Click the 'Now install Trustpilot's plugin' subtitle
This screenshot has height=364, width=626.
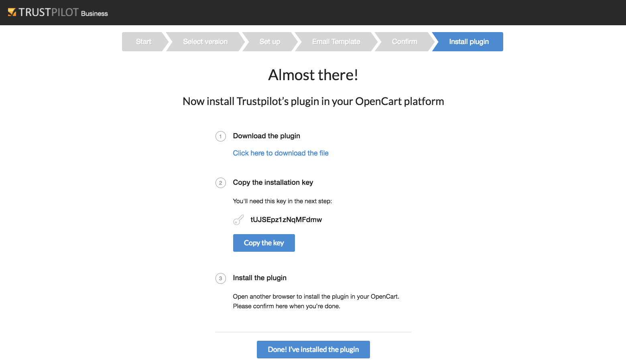pyautogui.click(x=313, y=101)
